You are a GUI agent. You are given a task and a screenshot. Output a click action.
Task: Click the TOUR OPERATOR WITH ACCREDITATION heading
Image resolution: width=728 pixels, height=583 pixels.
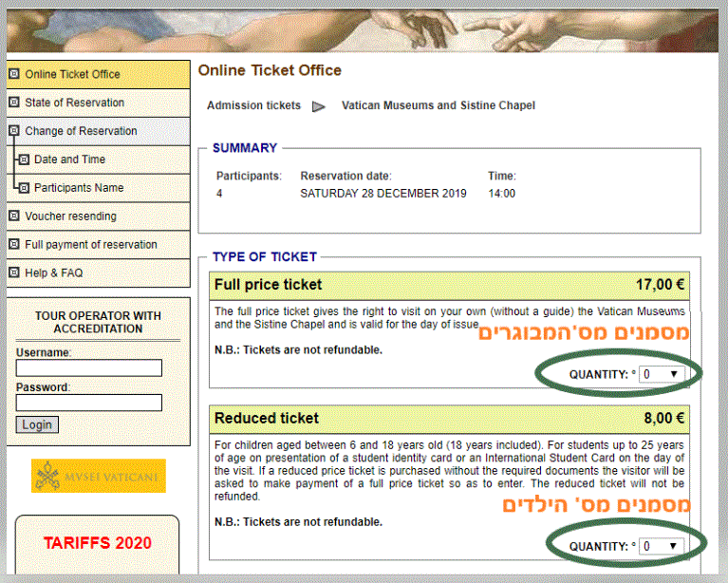click(98, 322)
